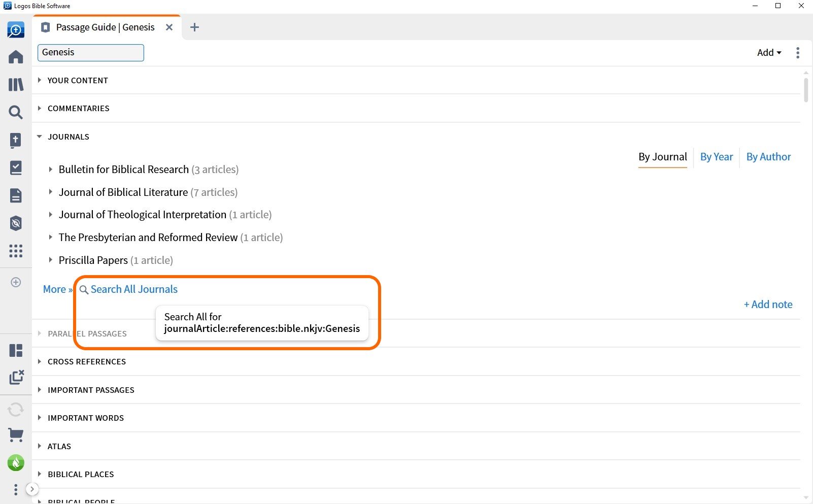
Task: Click the Close All panels icon
Action: pyautogui.click(x=16, y=377)
